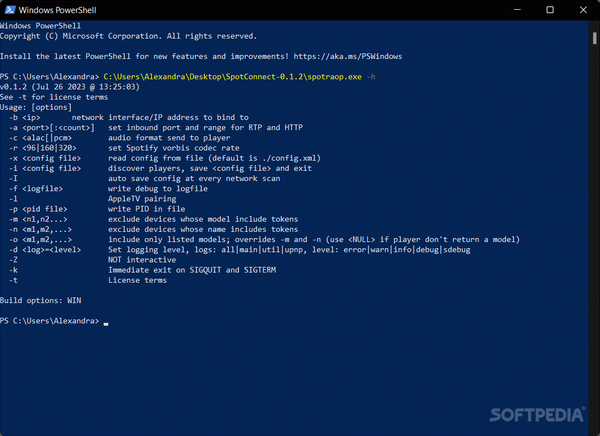The height and width of the screenshot is (436, 600).
Task: Click the '-p <pid file>' option
Action: point(38,209)
